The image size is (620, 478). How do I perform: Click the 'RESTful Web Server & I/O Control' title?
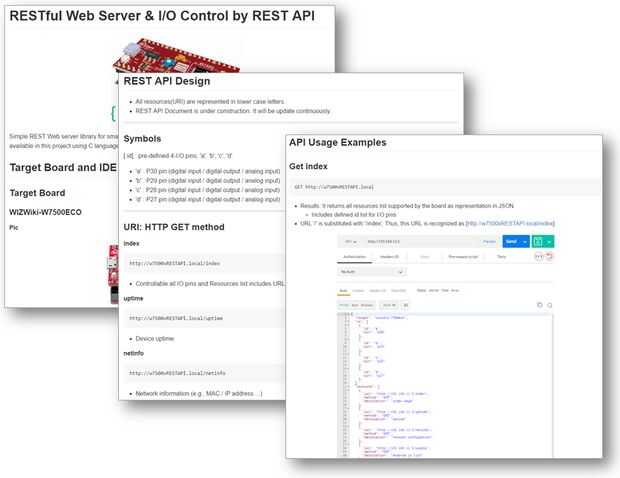(x=162, y=16)
